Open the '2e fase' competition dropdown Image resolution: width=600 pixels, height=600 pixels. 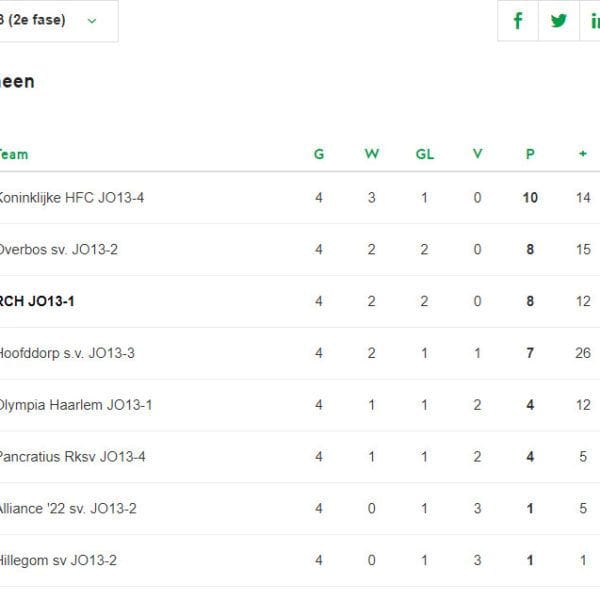click(x=59, y=21)
